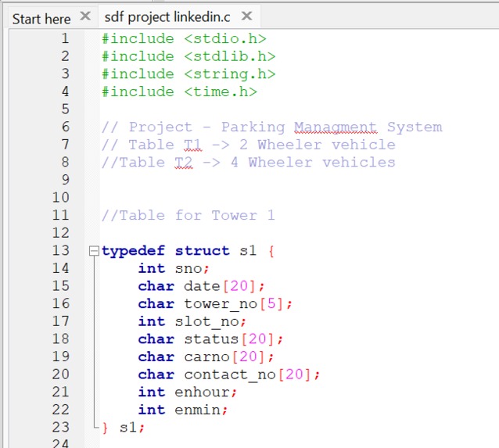Screen dimensions: 499x448
Task: Collapse the typedef struct s1 code fold
Action: pyautogui.click(x=94, y=251)
